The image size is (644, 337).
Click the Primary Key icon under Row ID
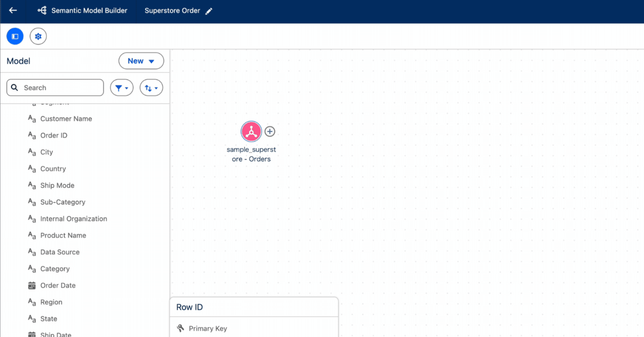click(x=180, y=328)
